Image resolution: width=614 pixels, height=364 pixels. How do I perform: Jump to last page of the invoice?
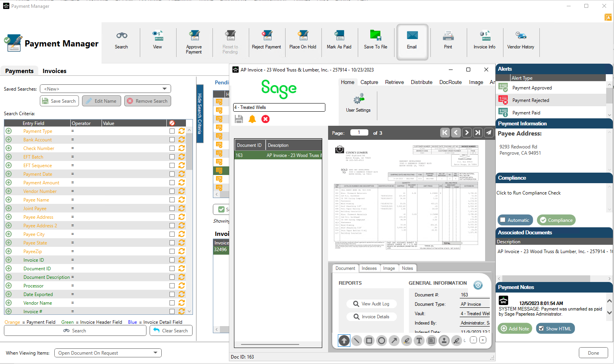click(x=478, y=132)
